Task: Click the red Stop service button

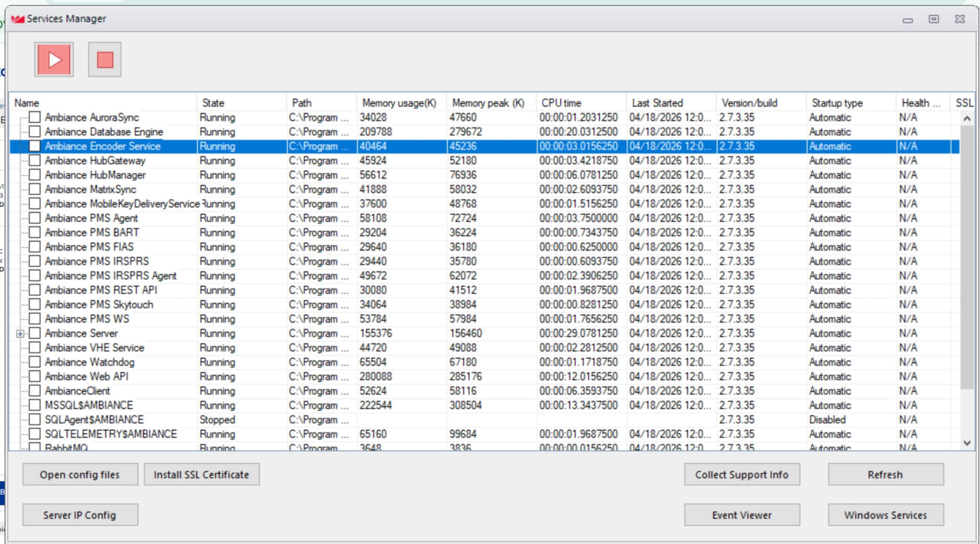Action: (105, 59)
